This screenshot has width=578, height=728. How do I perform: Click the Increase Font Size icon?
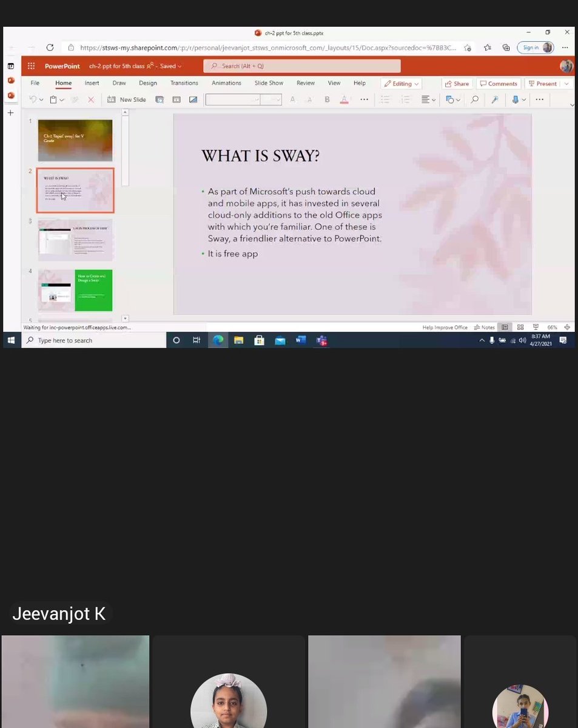pyautogui.click(x=292, y=99)
